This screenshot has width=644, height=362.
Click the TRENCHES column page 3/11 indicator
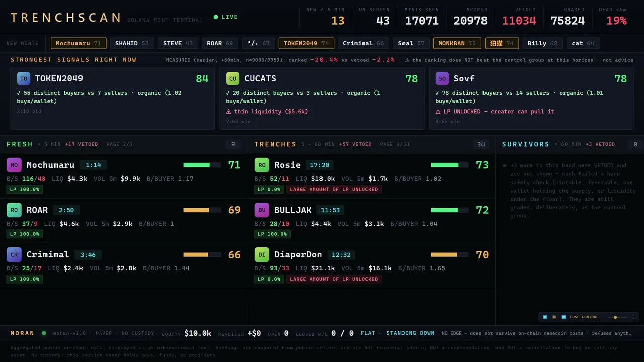395,144
